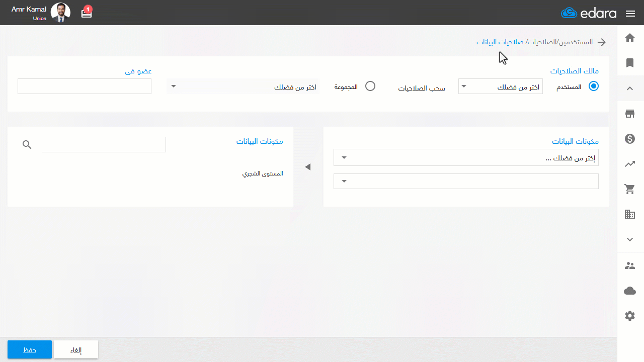Click the back arrow beside breadcrumb

(x=601, y=42)
